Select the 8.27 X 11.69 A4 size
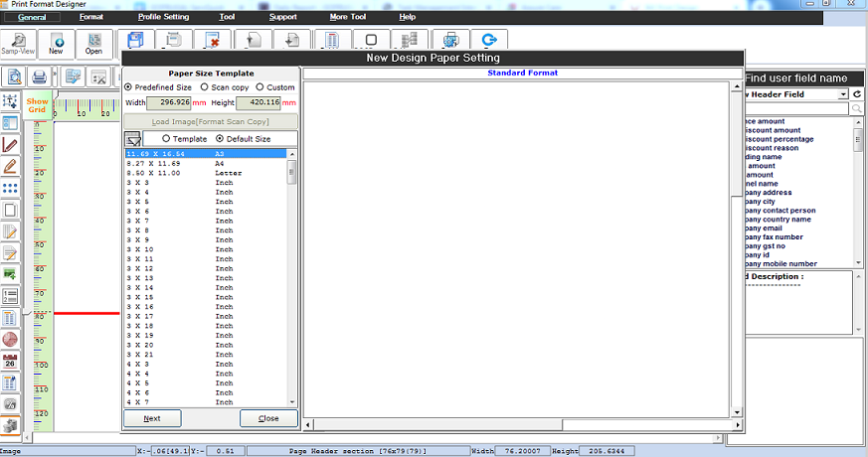Viewport: 868px width, 457px height. click(x=206, y=164)
